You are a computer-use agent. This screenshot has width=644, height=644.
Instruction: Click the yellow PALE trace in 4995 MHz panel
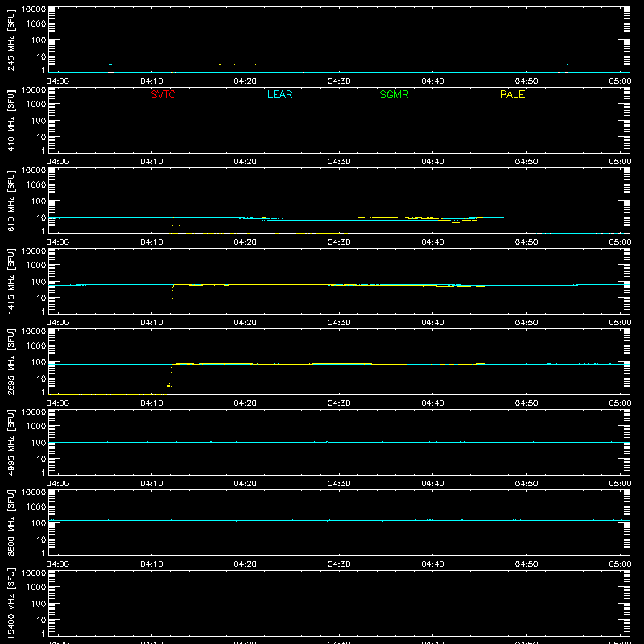click(267, 448)
